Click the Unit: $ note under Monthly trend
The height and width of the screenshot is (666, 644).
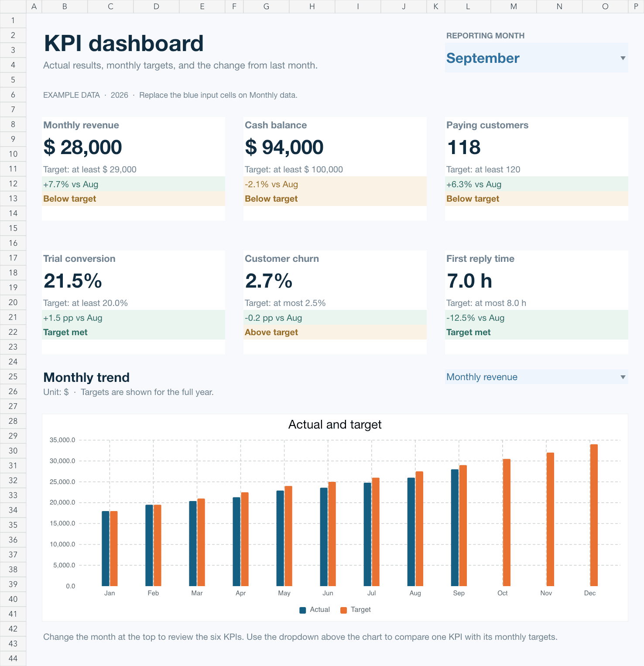tap(128, 392)
